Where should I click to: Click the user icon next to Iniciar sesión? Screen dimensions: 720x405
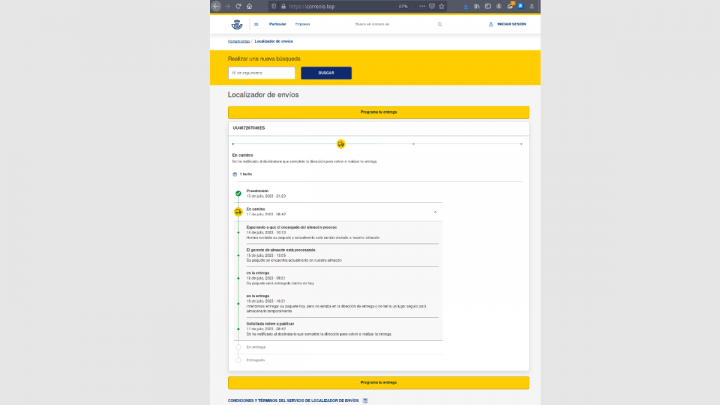tap(491, 23)
